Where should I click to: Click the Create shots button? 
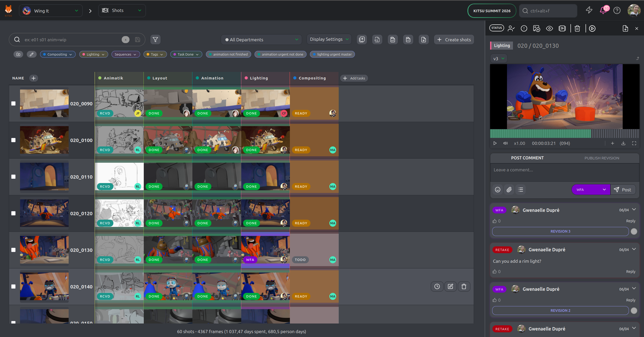454,39
